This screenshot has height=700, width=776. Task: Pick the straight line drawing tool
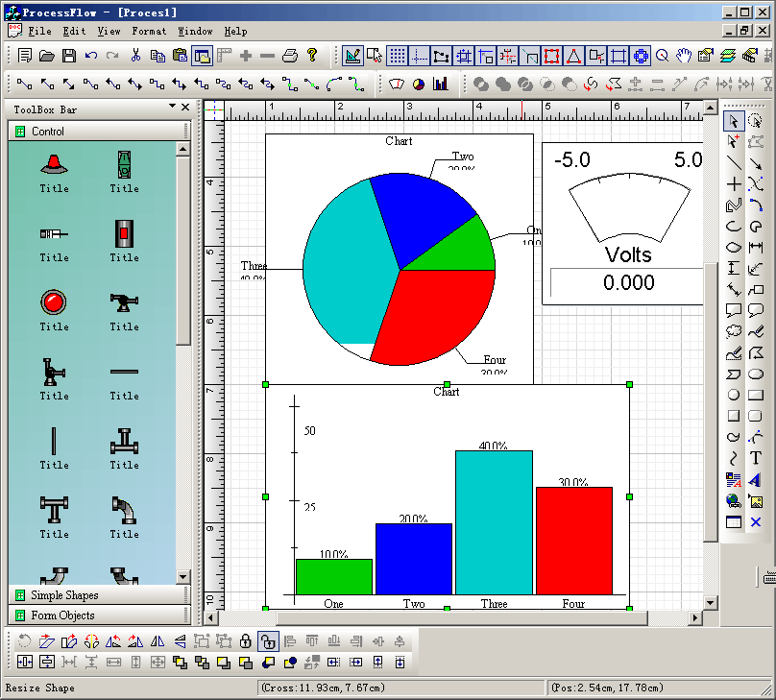coord(734,162)
